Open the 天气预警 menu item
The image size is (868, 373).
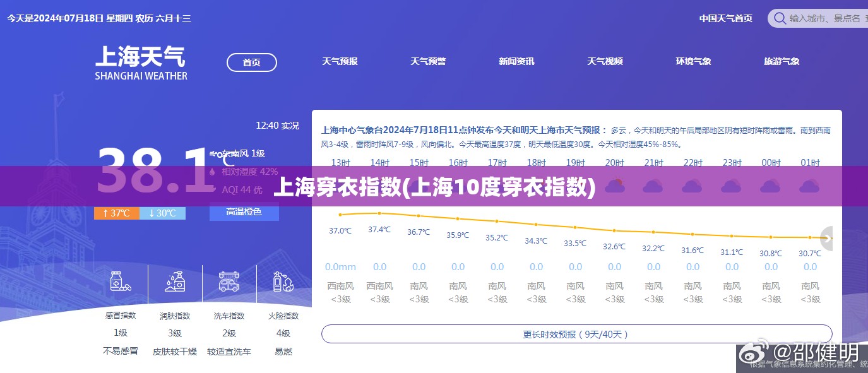tap(428, 61)
